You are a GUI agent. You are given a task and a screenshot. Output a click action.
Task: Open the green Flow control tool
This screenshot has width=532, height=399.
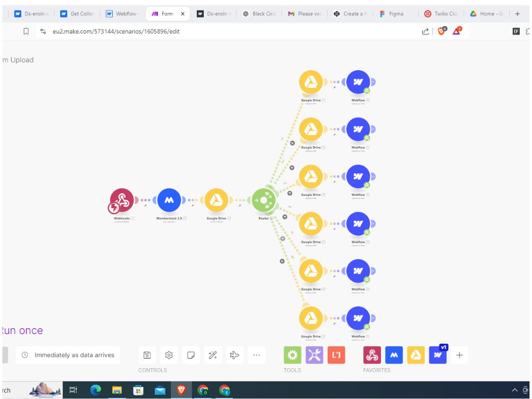pyautogui.click(x=293, y=355)
